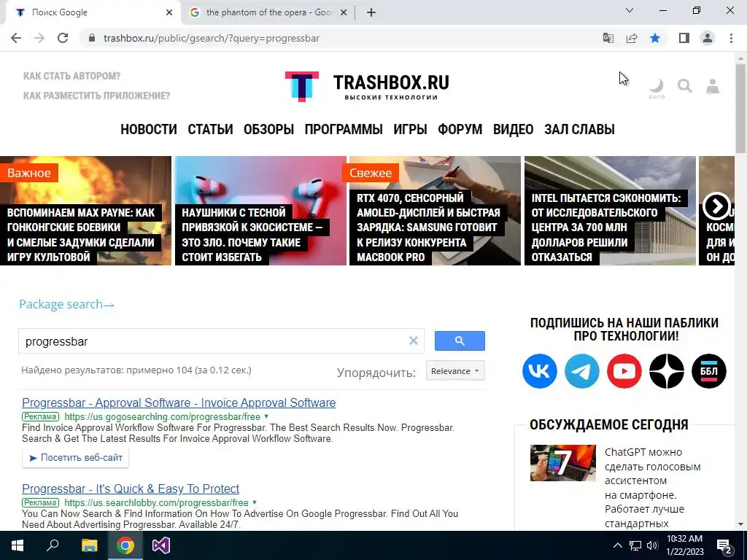Open the ЗАЛ СЛАВЫ menu item

[x=579, y=130]
